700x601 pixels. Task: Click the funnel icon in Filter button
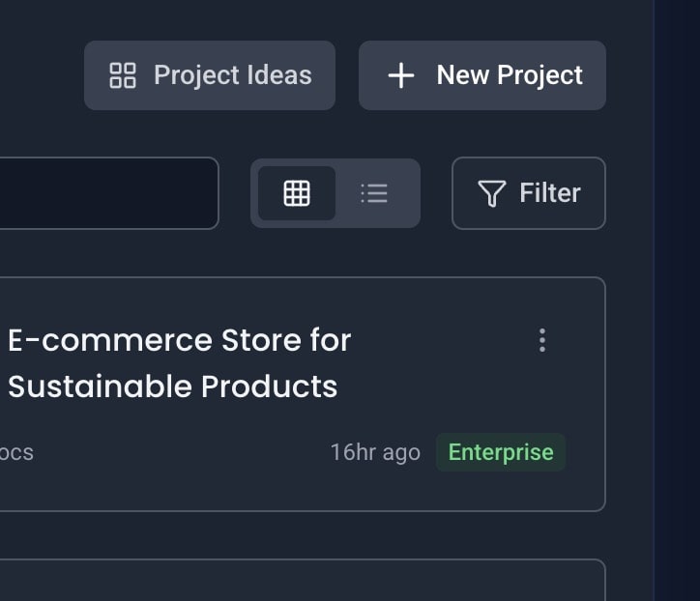click(491, 193)
